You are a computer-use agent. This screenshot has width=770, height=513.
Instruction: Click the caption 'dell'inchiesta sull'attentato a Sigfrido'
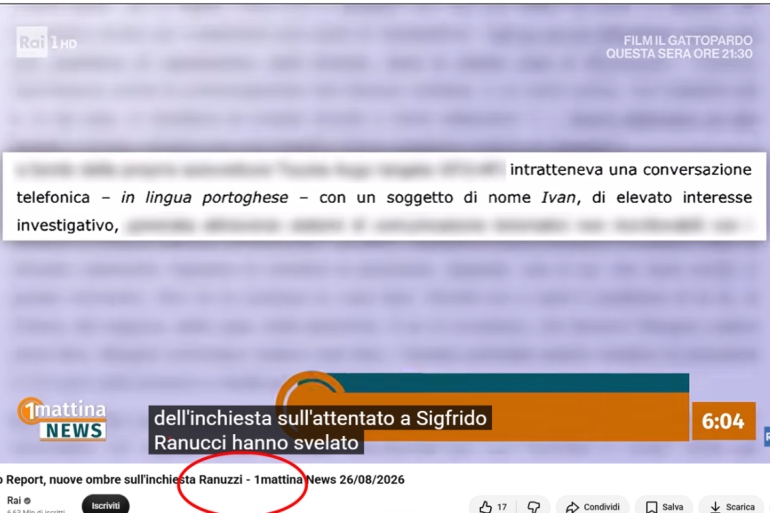320,418
